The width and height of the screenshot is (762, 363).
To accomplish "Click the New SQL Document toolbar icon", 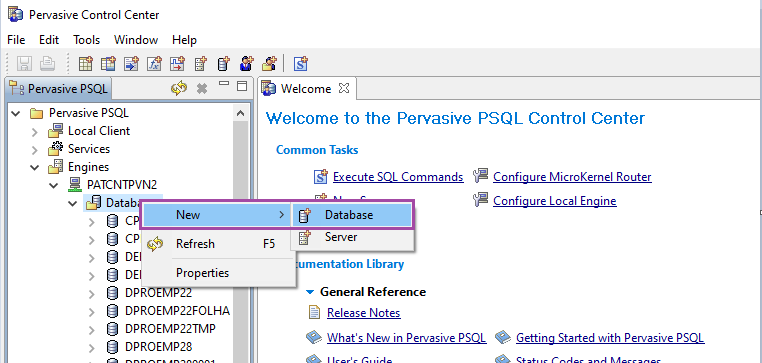I will [x=301, y=63].
